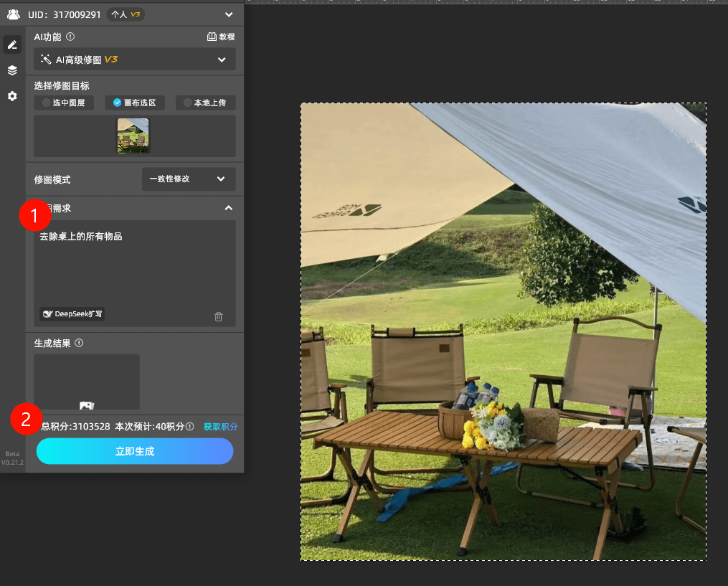The height and width of the screenshot is (586, 728).
Task: Open the settings gear in sidebar
Action: pos(12,96)
